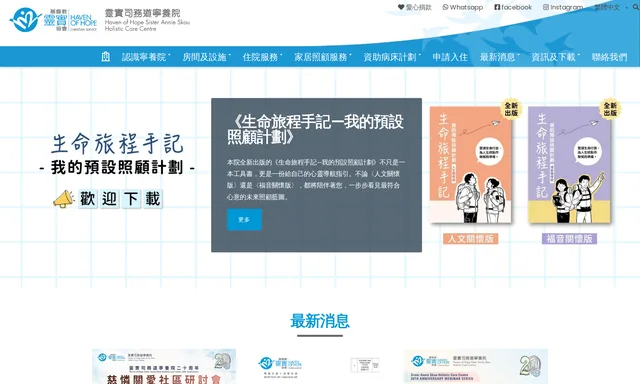
Task: Click the purple 福音關懷版 book cover
Action: click(569, 165)
